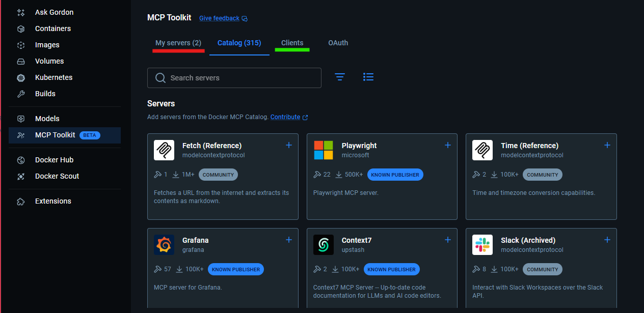Open Ask Gordon sparkle icon
This screenshot has width=644, height=313.
pyautogui.click(x=21, y=12)
